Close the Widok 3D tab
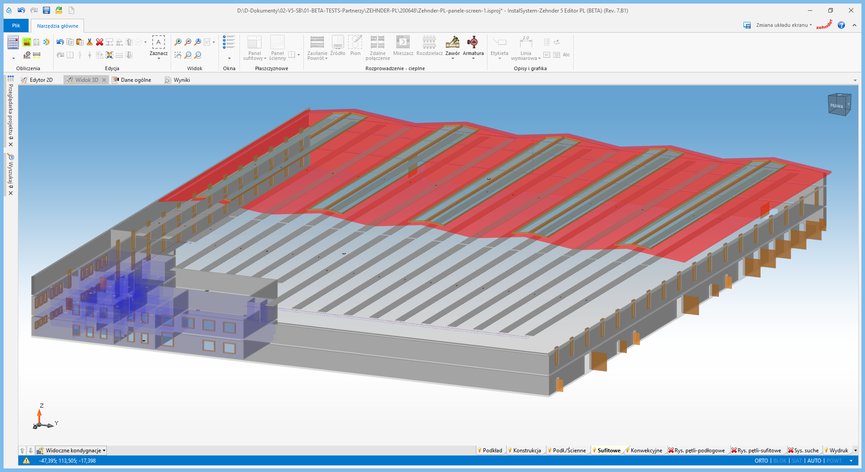 point(106,79)
